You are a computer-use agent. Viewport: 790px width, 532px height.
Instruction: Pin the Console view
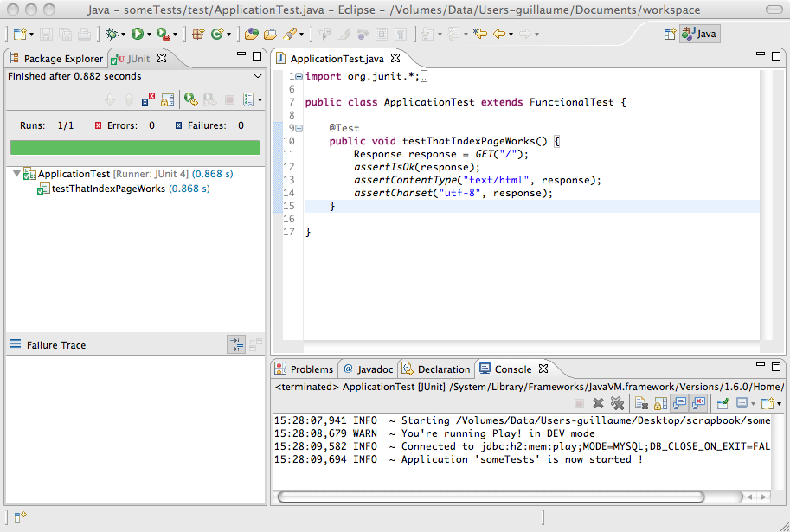pyautogui.click(x=723, y=403)
